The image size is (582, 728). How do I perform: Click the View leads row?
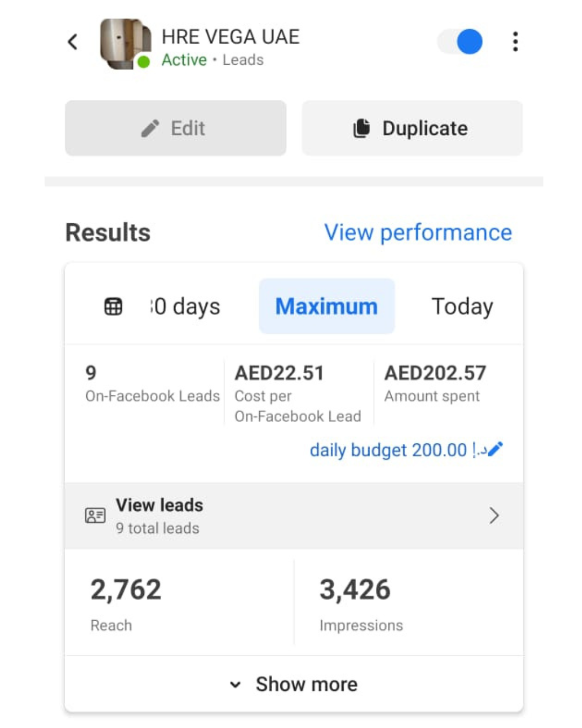coord(294,516)
